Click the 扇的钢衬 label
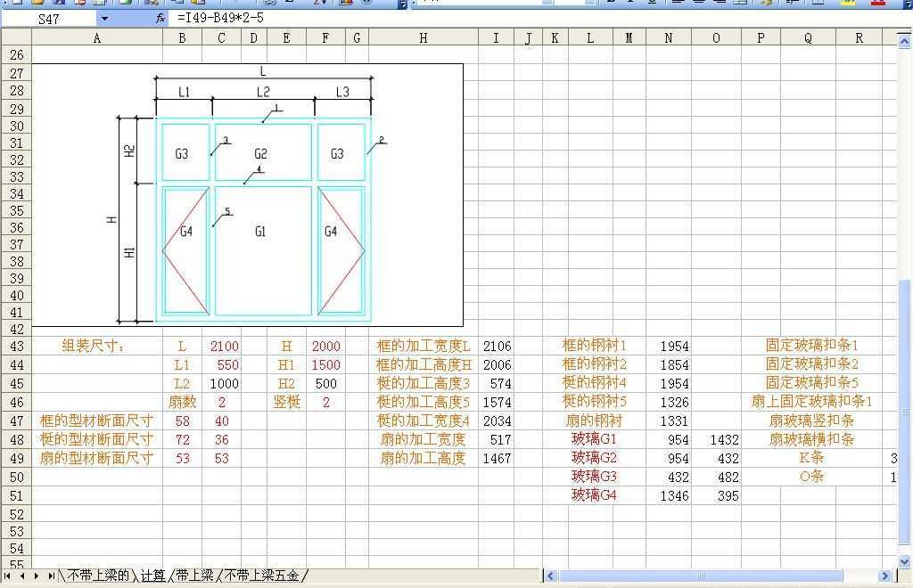 point(594,421)
